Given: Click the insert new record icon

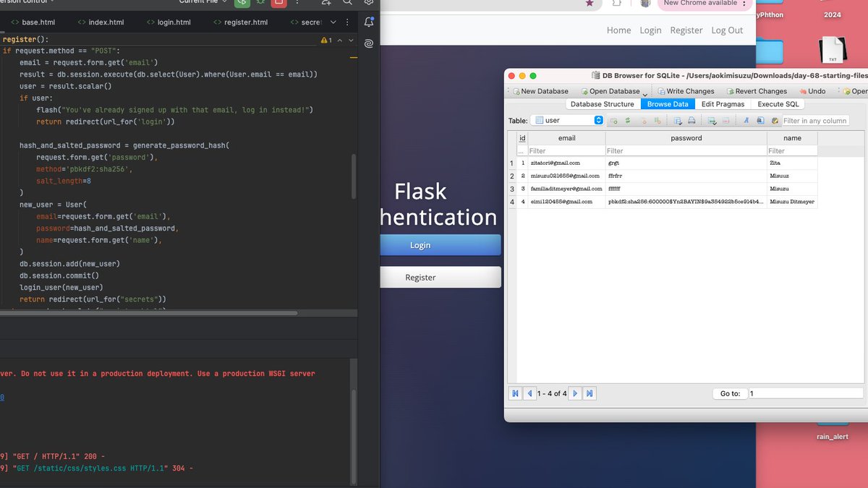Looking at the screenshot, I should coord(712,121).
